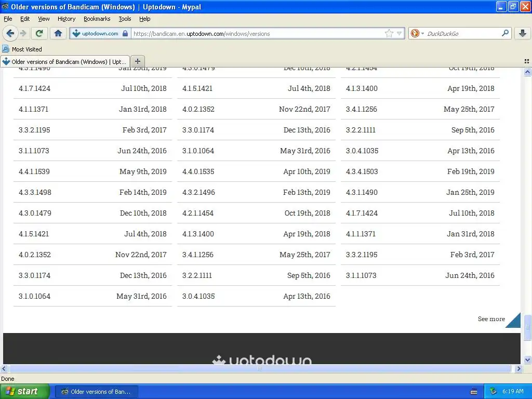
Task: Open version 4.3.4.1503 from Feb 19th
Action: coord(420,171)
